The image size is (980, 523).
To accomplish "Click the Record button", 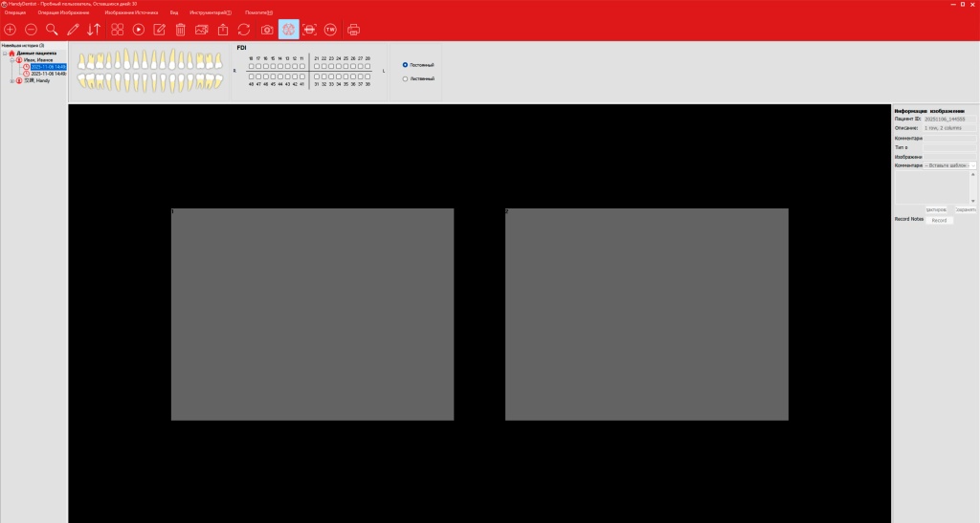I will click(x=939, y=220).
